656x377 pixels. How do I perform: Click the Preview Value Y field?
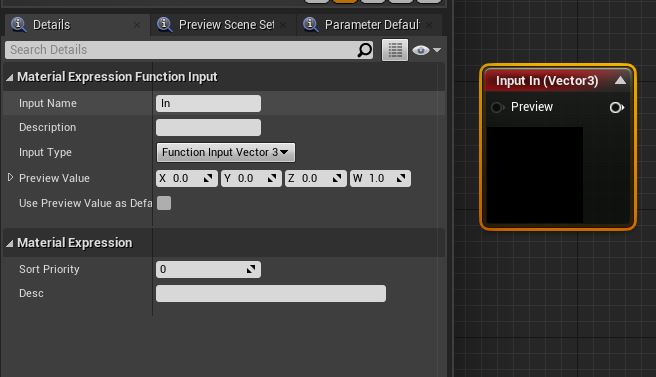coord(251,179)
